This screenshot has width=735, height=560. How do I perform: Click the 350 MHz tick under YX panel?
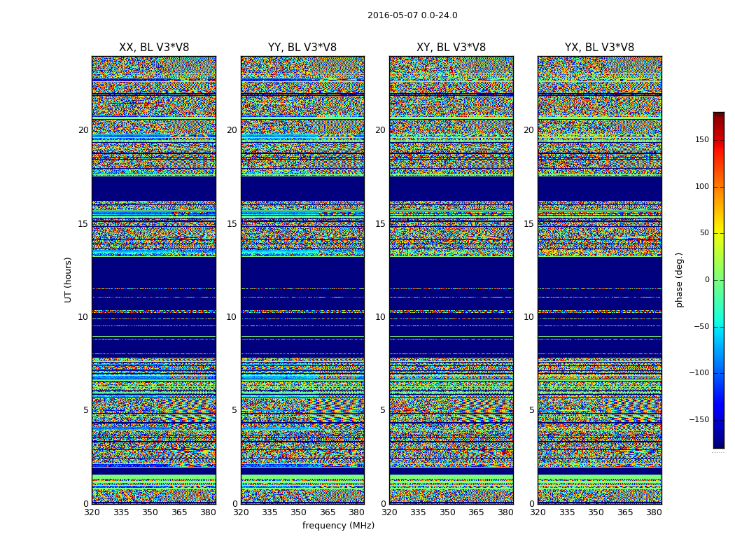coord(596,512)
